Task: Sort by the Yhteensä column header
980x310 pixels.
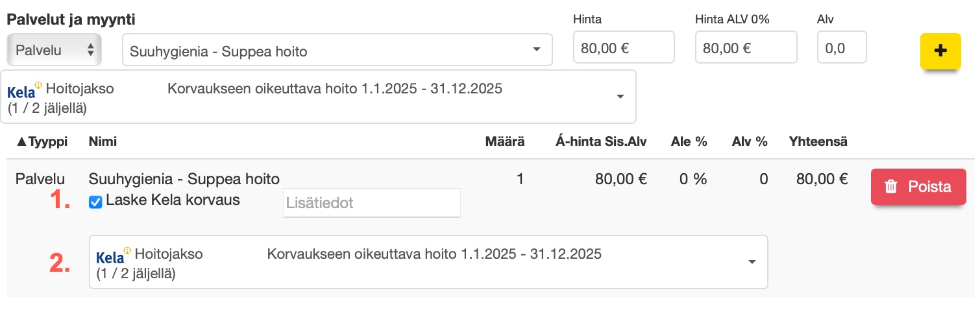Action: click(818, 141)
